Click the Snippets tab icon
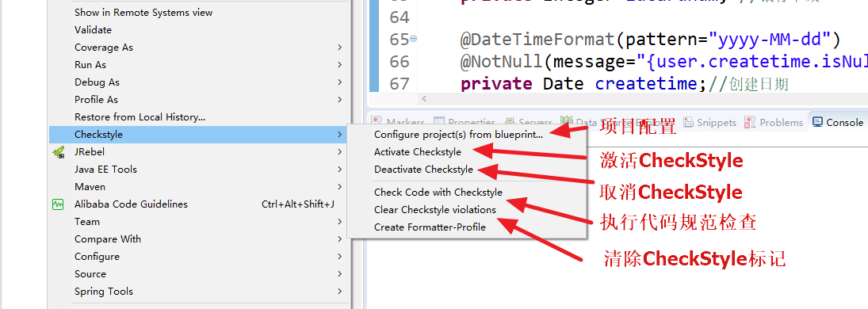Image resolution: width=868 pixels, height=309 pixels. pos(688,122)
